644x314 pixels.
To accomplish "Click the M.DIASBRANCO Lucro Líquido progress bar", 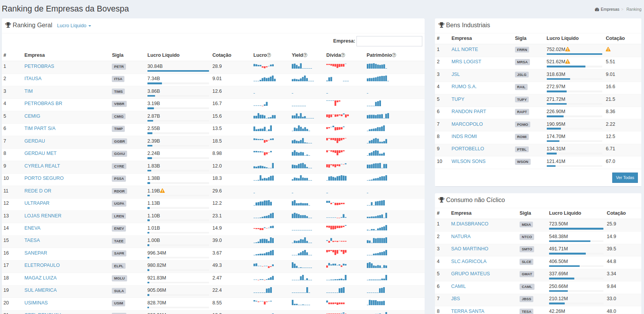I will [576, 229].
